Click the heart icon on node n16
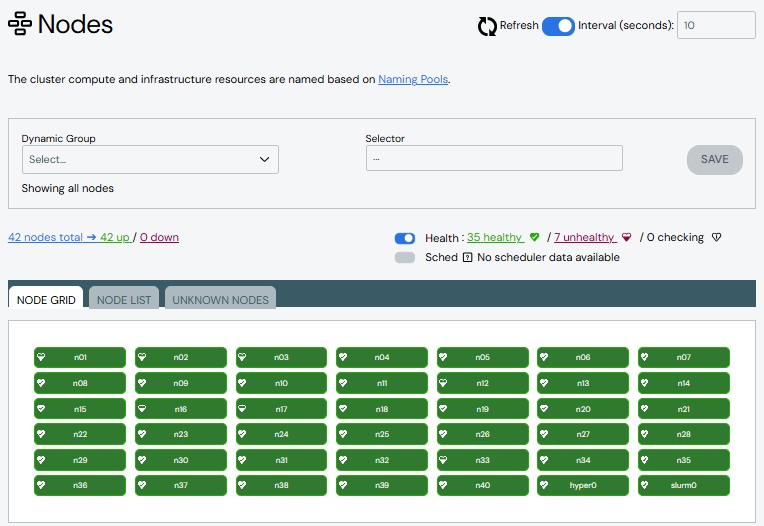764x526 pixels. [x=142, y=409]
